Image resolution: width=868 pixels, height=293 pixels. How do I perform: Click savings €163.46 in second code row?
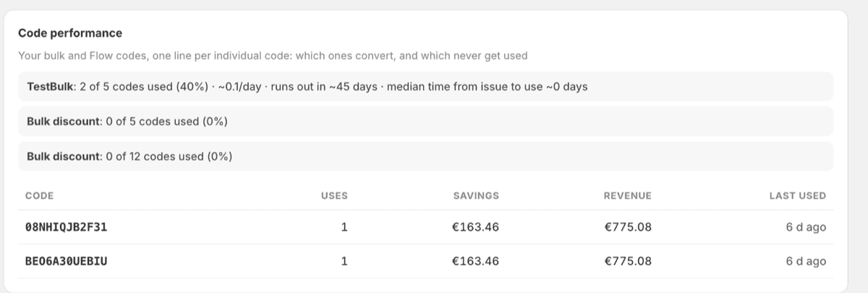475,261
